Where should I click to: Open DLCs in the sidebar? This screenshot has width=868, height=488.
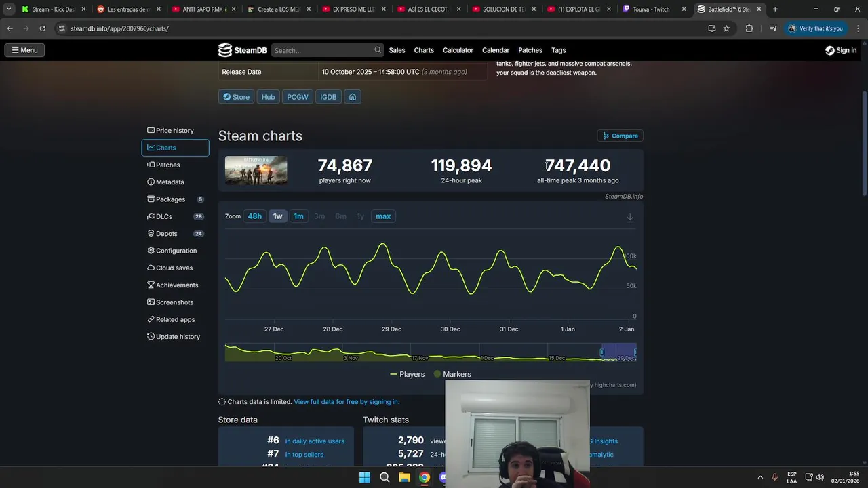[x=175, y=216]
